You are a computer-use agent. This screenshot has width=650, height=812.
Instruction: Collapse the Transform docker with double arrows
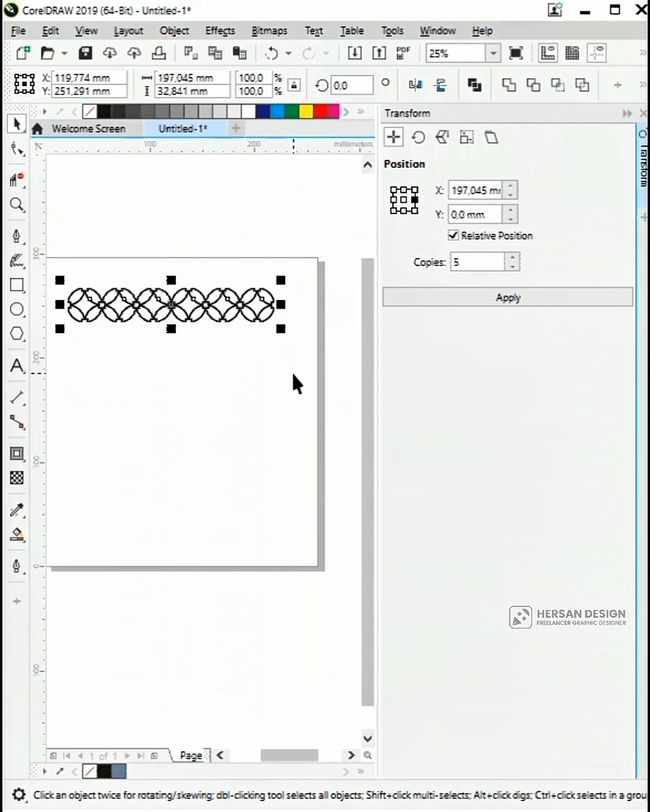tap(627, 113)
